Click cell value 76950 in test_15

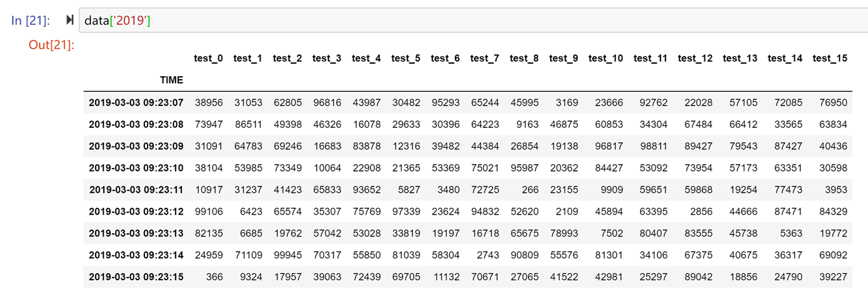pos(834,102)
